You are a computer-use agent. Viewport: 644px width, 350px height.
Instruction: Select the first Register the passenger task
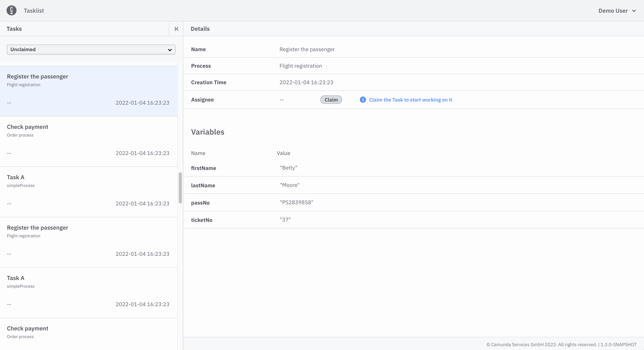coord(88,91)
